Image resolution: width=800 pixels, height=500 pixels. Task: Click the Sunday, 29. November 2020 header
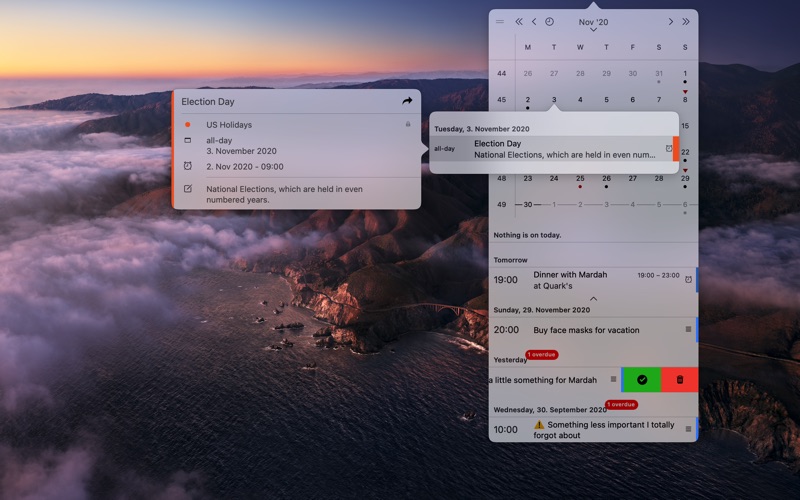pyautogui.click(x=541, y=310)
